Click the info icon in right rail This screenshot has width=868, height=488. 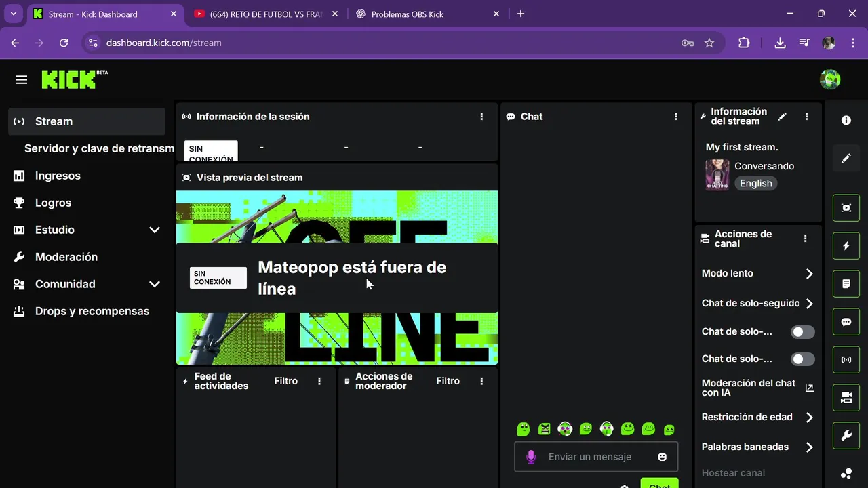[x=846, y=120]
